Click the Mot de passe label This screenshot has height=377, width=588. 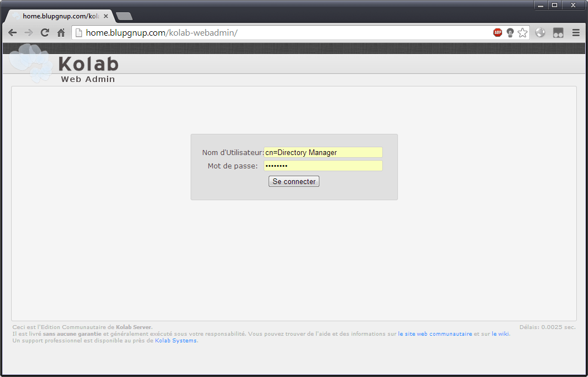click(232, 166)
